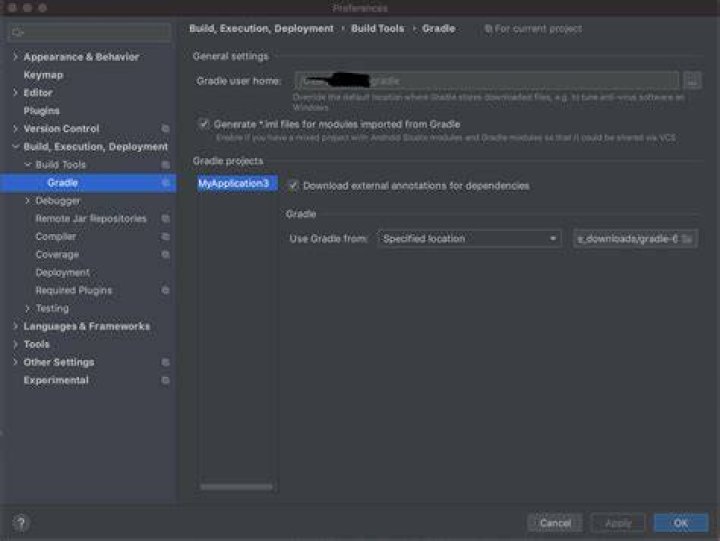Expand Languages & Frameworks section
This screenshot has height=541, width=720.
tap(16, 326)
